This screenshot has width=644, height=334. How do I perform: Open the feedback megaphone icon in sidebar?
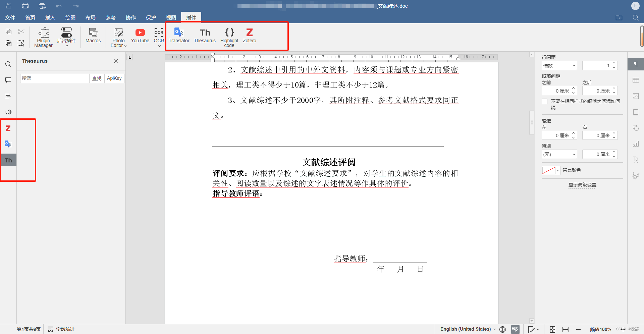click(8, 112)
